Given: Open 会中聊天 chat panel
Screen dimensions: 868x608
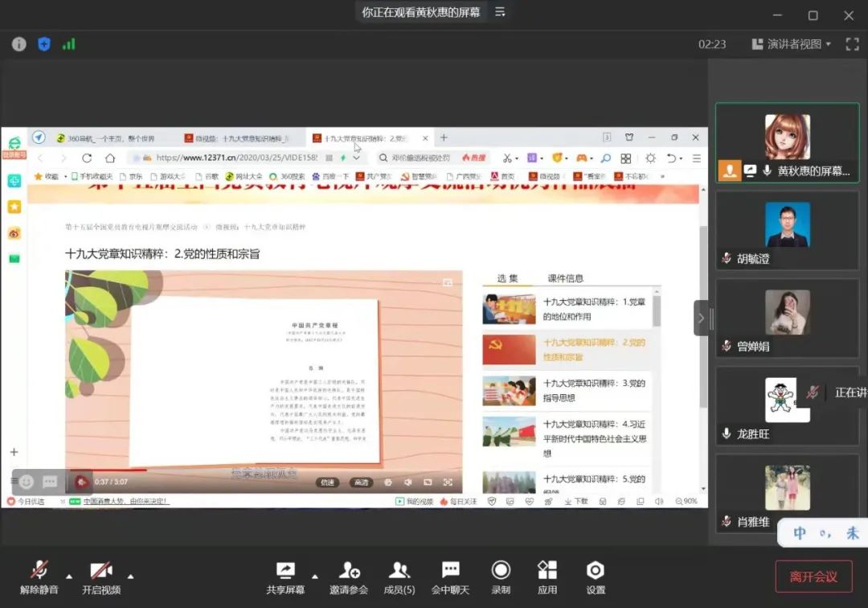Looking at the screenshot, I should (x=450, y=577).
